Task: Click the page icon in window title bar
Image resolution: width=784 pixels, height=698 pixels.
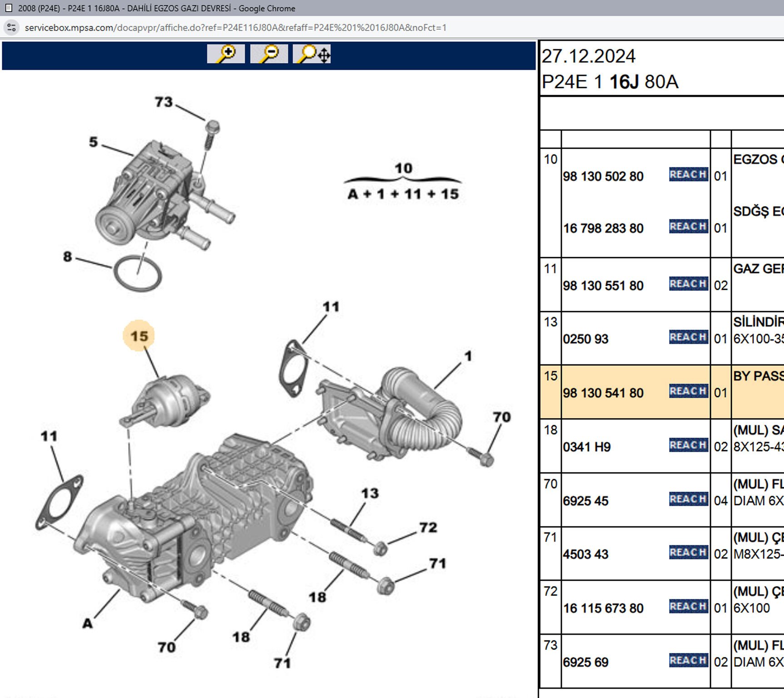Action: 8,8
